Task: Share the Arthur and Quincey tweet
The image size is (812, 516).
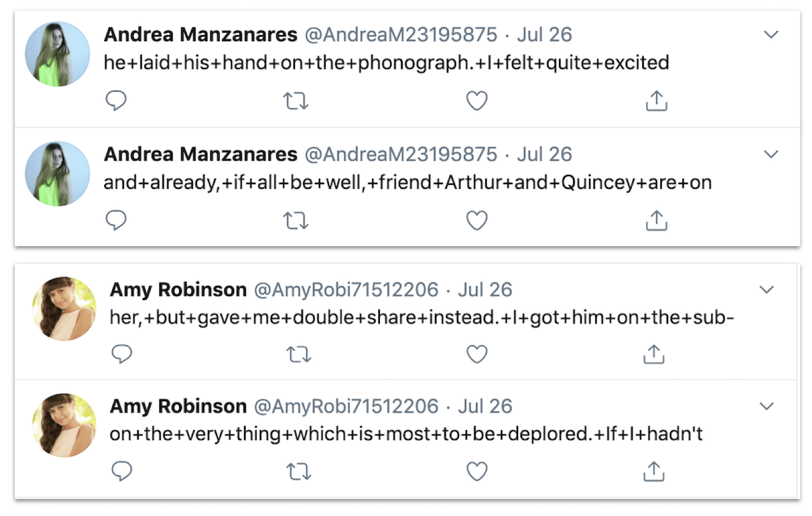Action: (x=656, y=220)
